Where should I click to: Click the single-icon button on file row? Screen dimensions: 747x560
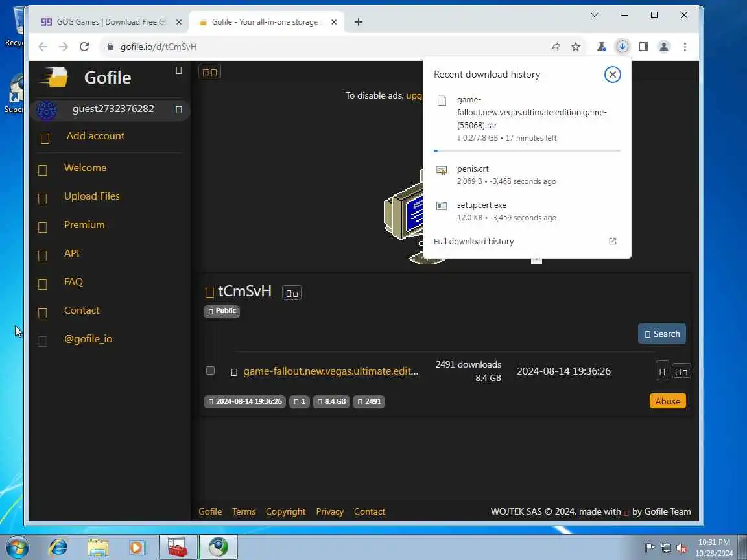click(662, 371)
